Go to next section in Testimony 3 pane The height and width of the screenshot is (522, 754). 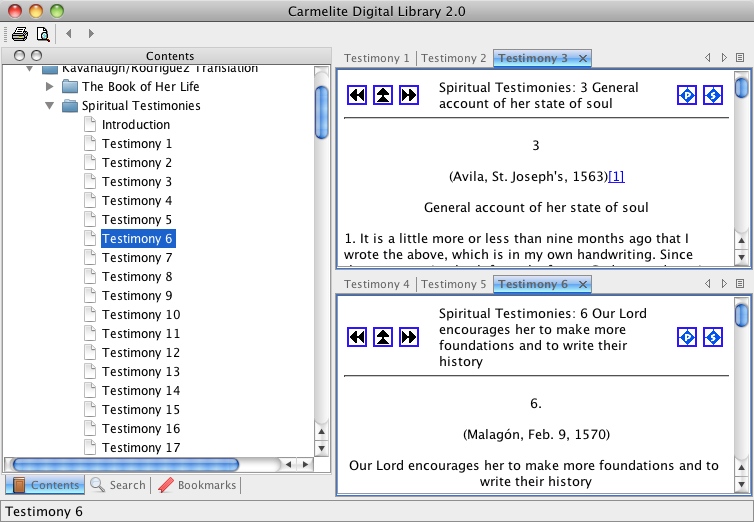click(x=408, y=95)
